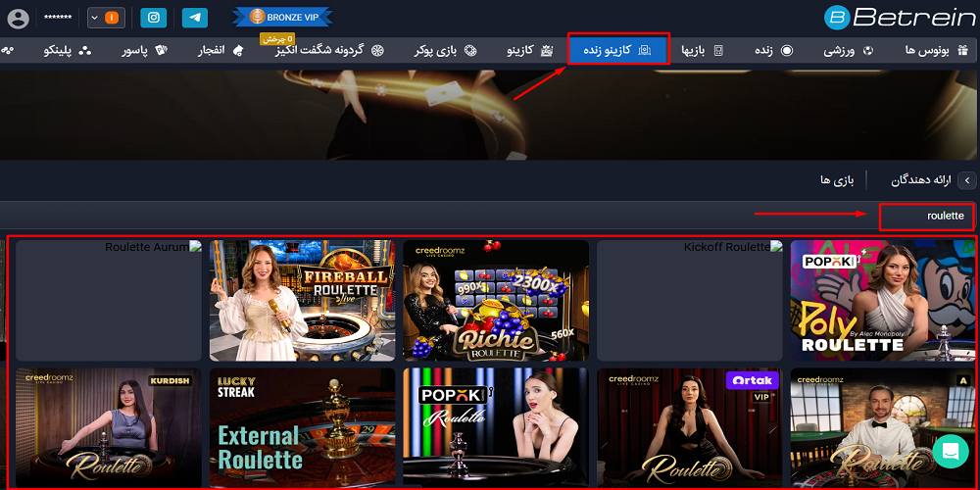
Task: Launch the Richie Roulette game
Action: pyautogui.click(x=496, y=301)
